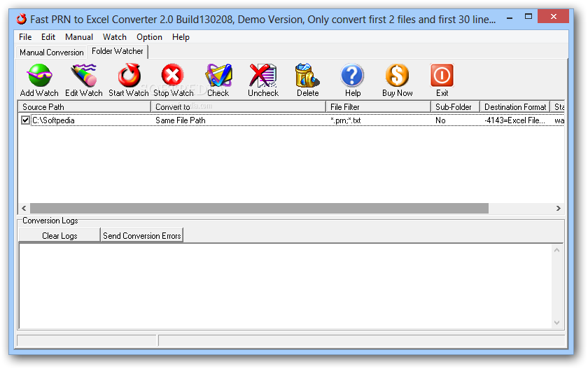The image size is (588, 369).
Task: Click the Sub-Folder 'No' cell
Action: pyautogui.click(x=440, y=120)
